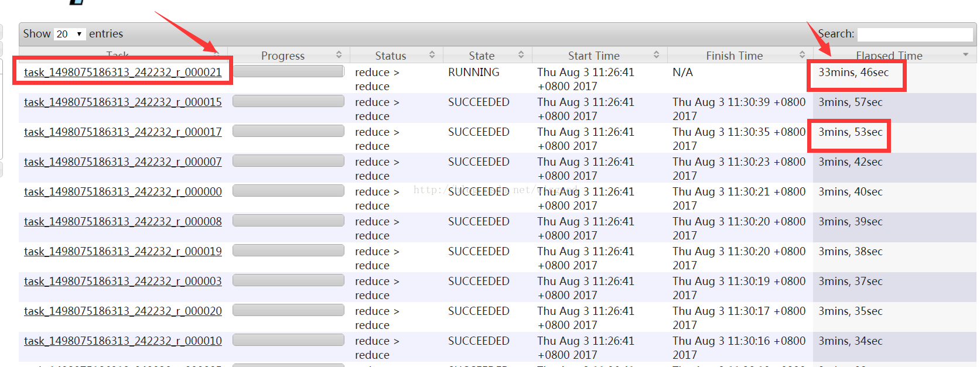The width and height of the screenshot is (980, 367).
Task: Toggle the Elapsed Time sort arrow
Action: (965, 54)
